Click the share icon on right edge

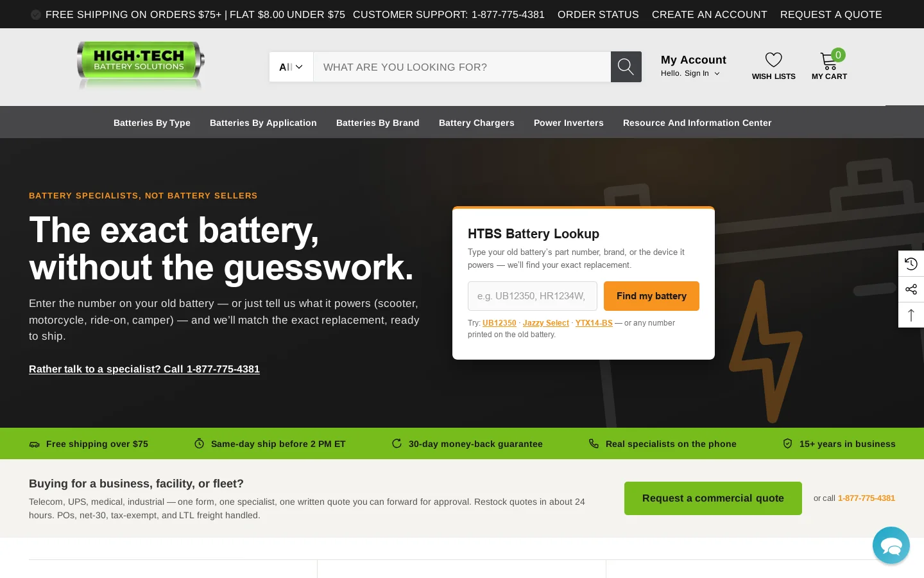[x=911, y=289]
